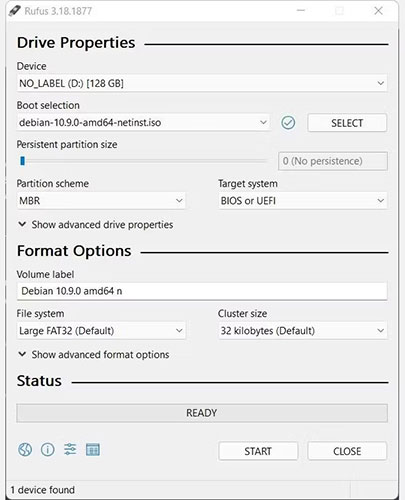
Task: Click the Persistent partition size slider handle
Action: tap(22, 161)
